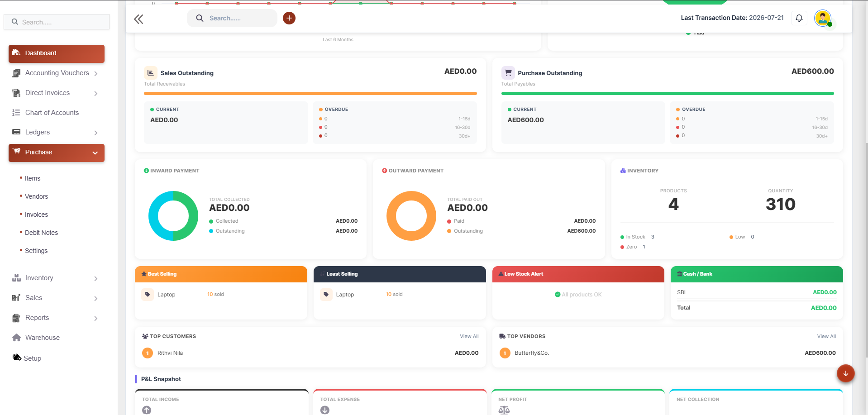This screenshot has width=868, height=415.
Task: Open Items under Purchase
Action: pyautogui.click(x=33, y=178)
